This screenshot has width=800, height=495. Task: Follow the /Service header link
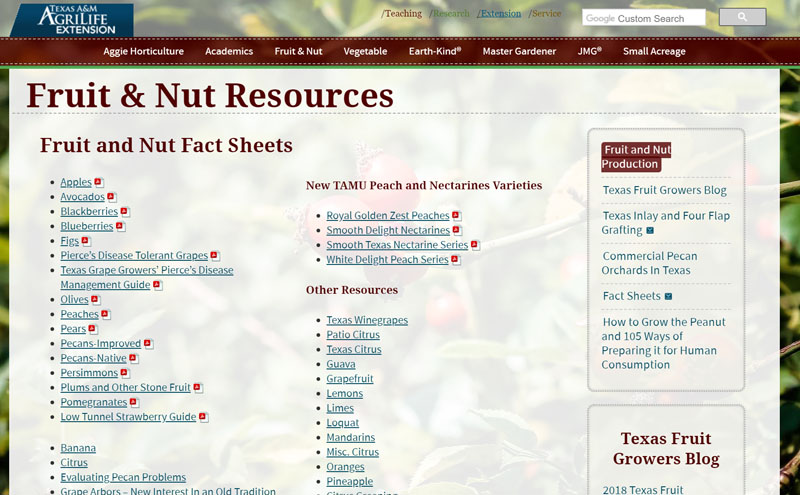(545, 14)
